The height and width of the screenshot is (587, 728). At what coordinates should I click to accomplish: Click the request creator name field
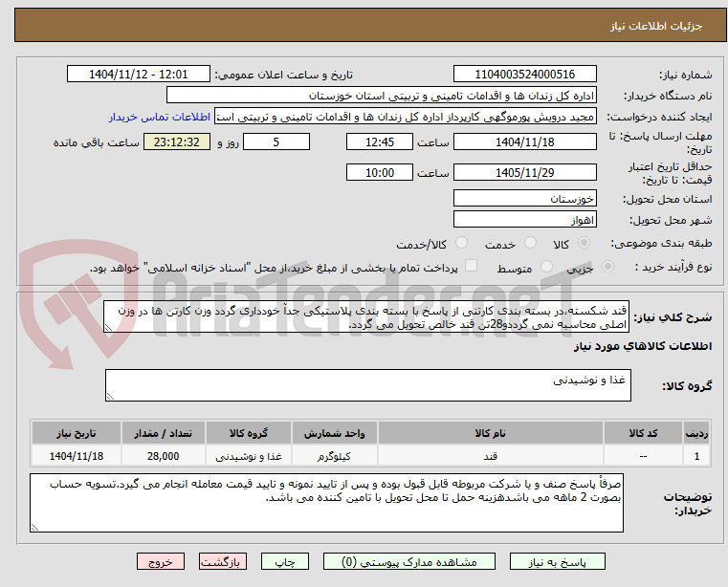click(x=406, y=117)
